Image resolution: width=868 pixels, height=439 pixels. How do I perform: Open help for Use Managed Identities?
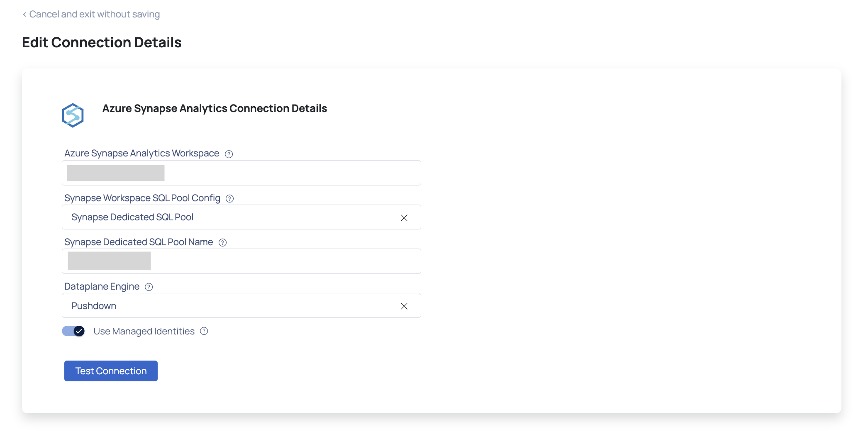click(x=204, y=331)
